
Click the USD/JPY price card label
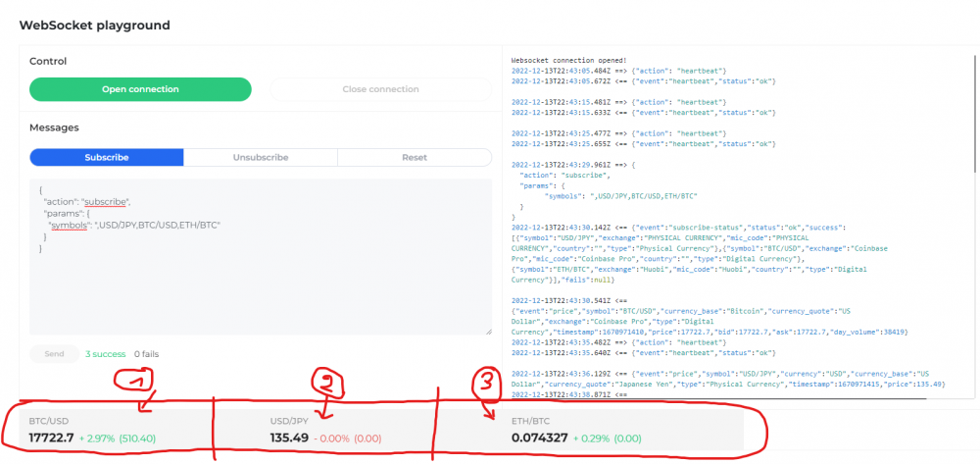coord(289,422)
